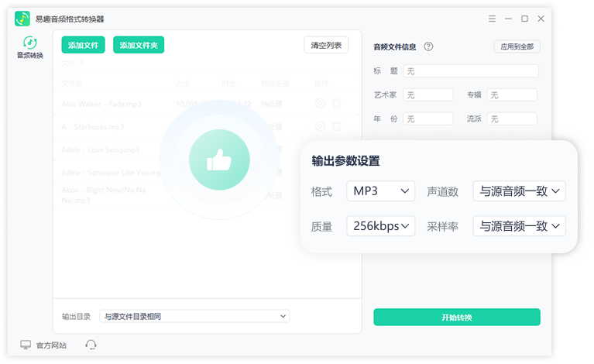
Task: Click the 音频转换 sidebar icon
Action: (x=30, y=43)
